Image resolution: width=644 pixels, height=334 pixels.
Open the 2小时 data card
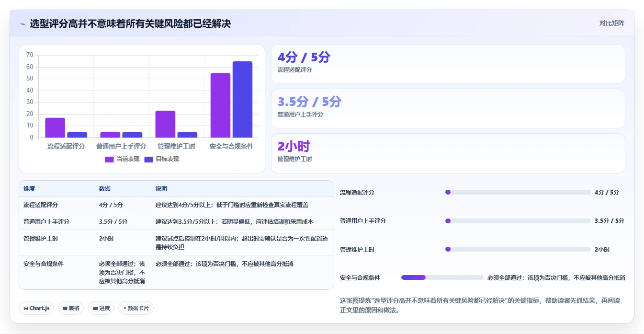pos(448,153)
